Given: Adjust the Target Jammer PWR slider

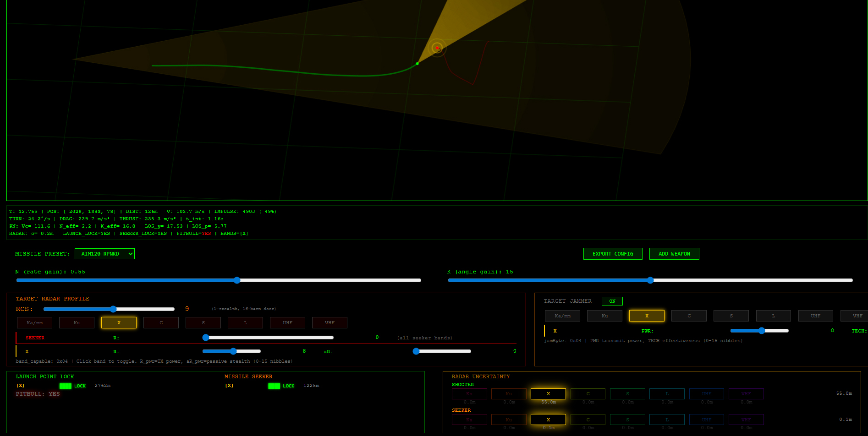Looking at the screenshot, I should [x=761, y=331].
